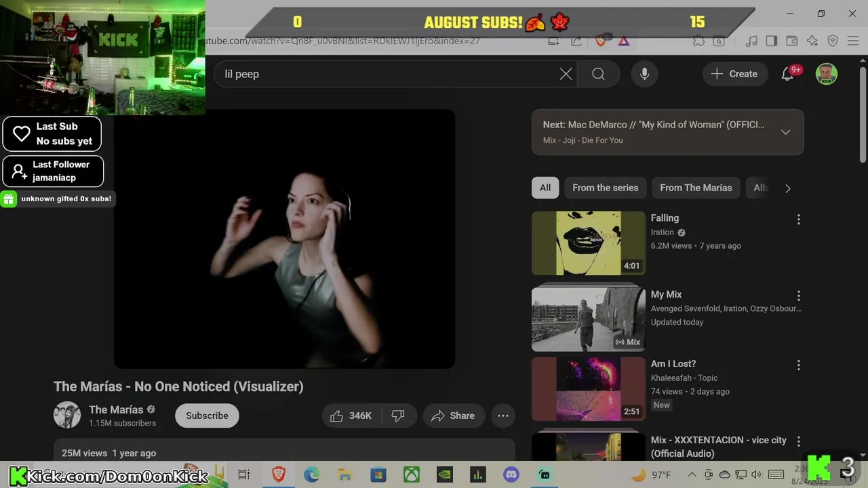Click Brave Rewards triangle icon
Viewport: 868px width, 488px height.
[x=624, y=41]
